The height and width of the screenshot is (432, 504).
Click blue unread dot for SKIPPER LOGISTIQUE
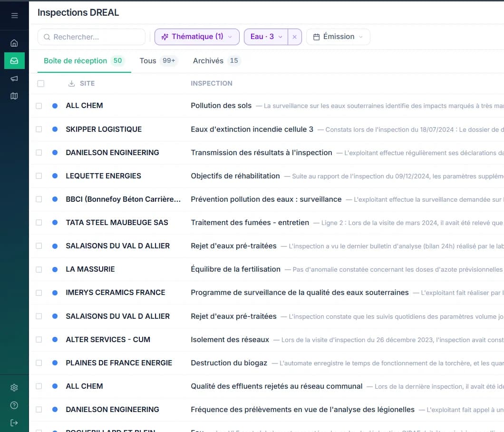[55, 129]
